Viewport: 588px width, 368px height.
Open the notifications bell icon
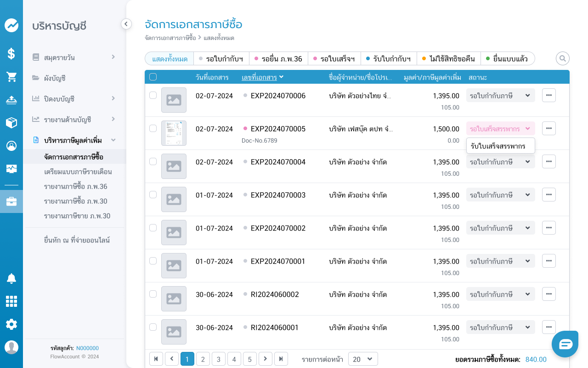click(11, 278)
